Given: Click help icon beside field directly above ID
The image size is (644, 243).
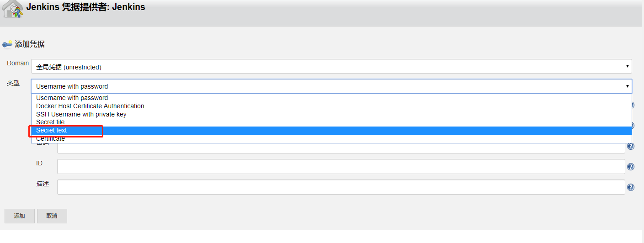Looking at the screenshot, I should (x=631, y=146).
